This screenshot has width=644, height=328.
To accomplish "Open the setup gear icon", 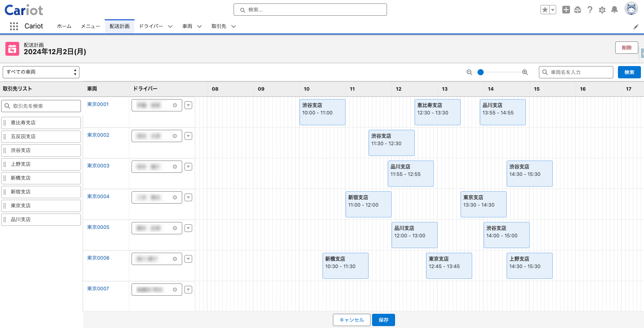I will (x=602, y=10).
